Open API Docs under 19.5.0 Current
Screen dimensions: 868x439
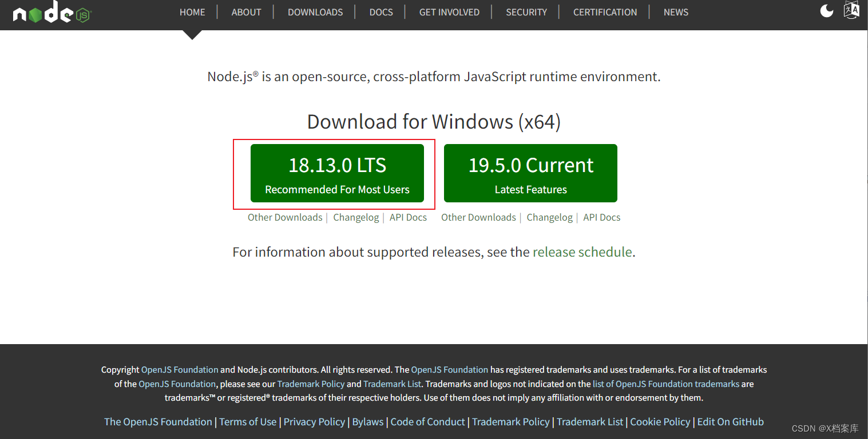coord(601,217)
